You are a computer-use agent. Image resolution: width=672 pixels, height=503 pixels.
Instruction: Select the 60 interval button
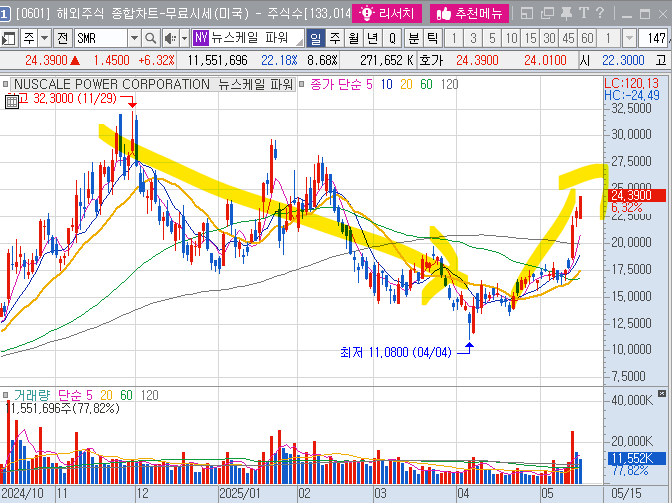pos(587,39)
